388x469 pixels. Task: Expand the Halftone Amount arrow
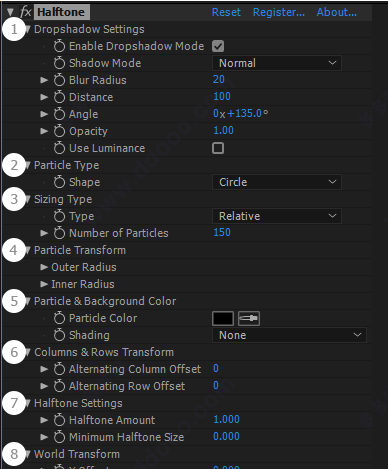[x=44, y=420]
